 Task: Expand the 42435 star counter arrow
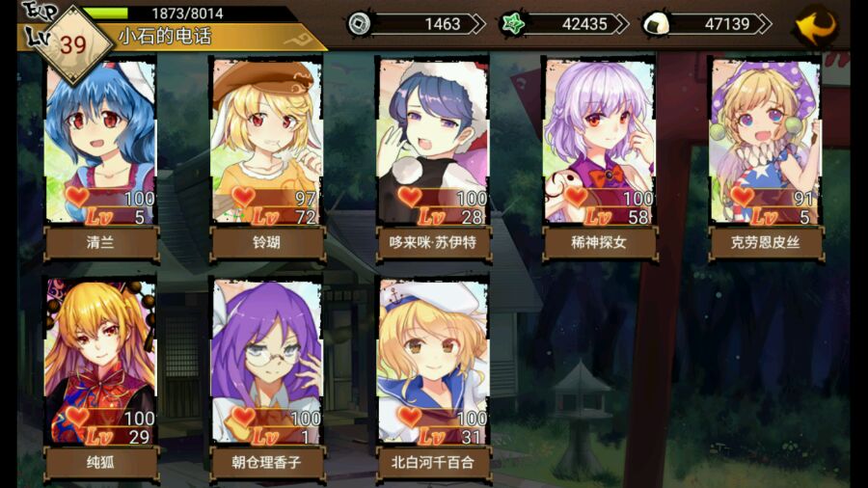click(x=621, y=24)
